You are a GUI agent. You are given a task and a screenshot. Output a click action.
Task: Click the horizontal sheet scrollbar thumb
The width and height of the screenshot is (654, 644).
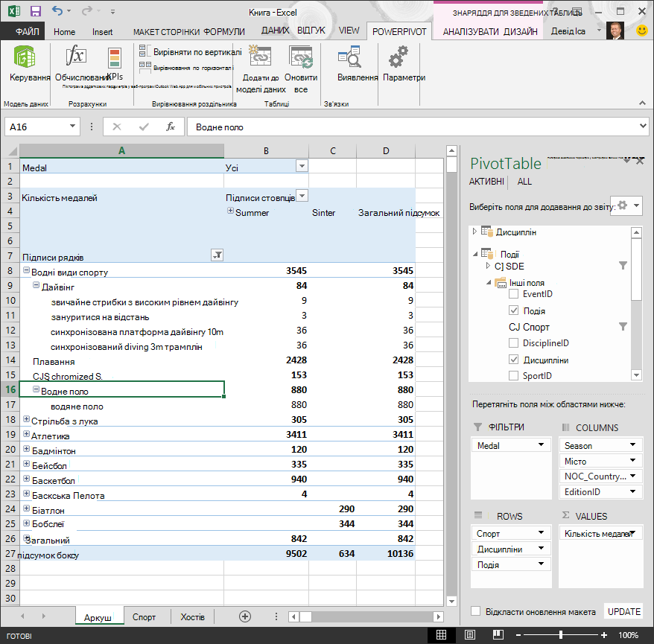[x=305, y=616]
